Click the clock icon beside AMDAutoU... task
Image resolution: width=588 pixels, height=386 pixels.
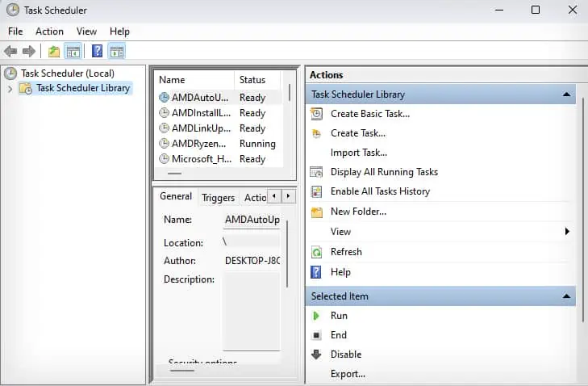coord(164,98)
